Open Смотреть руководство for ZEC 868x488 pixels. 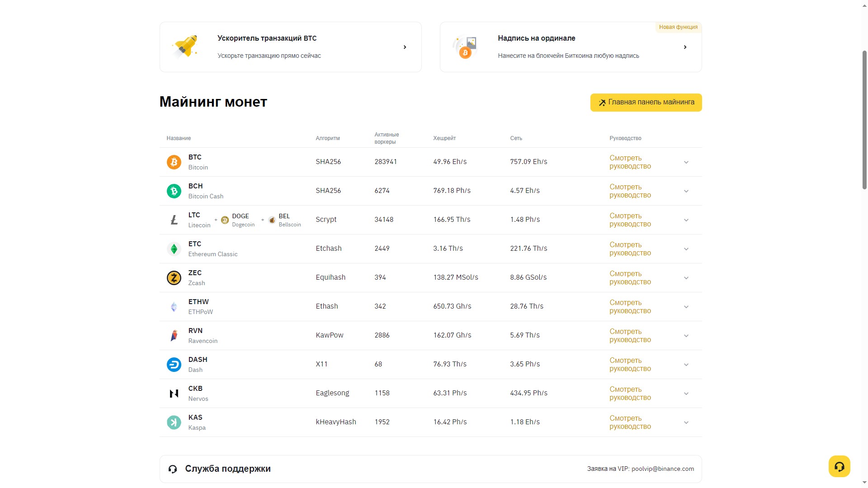[x=630, y=278]
